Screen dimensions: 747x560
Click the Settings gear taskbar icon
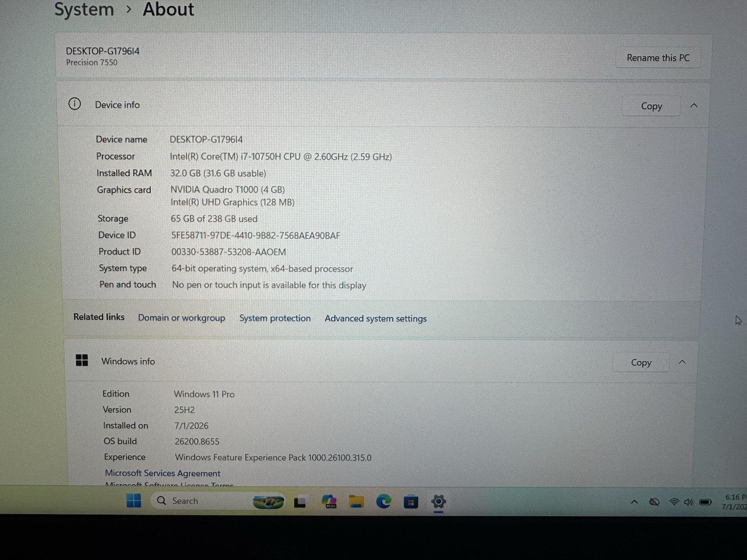(x=438, y=502)
